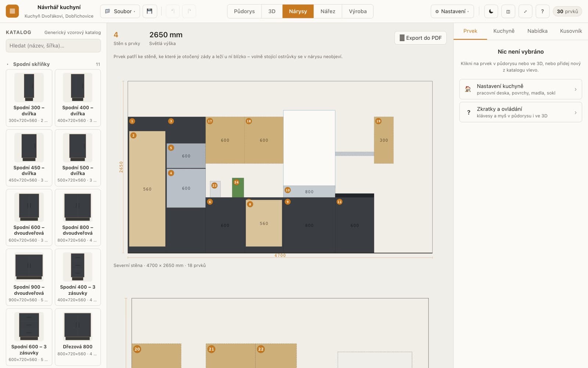Click element marker 19 on 300 cabinet

click(x=379, y=121)
